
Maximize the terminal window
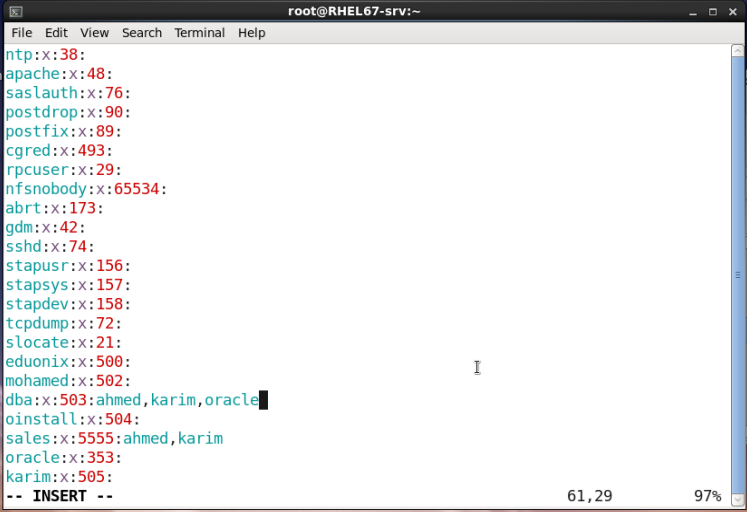712,11
